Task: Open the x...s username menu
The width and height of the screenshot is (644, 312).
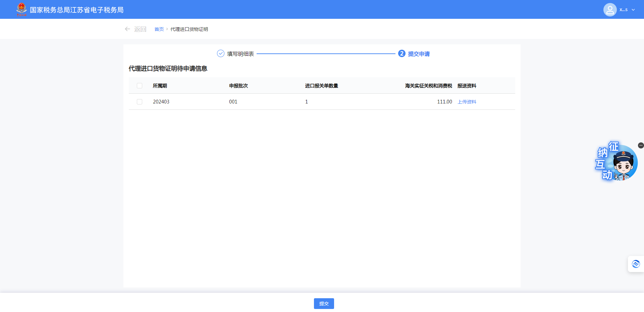Action: (624, 10)
